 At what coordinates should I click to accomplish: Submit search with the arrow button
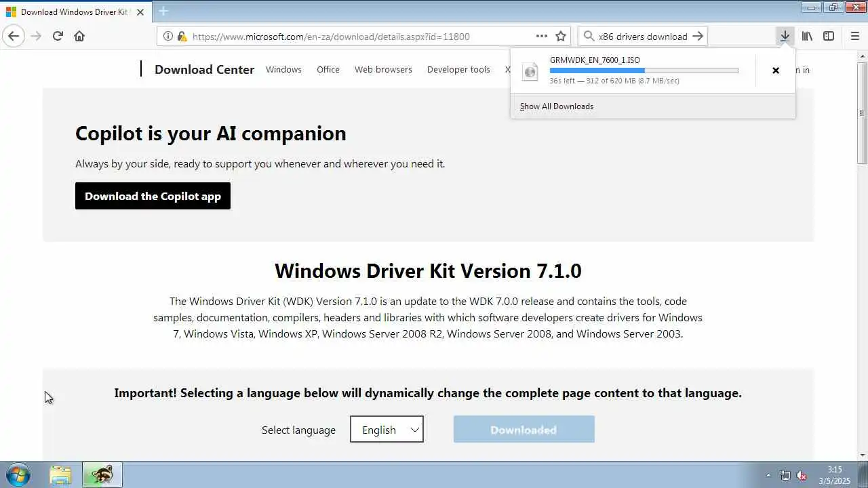pos(698,37)
